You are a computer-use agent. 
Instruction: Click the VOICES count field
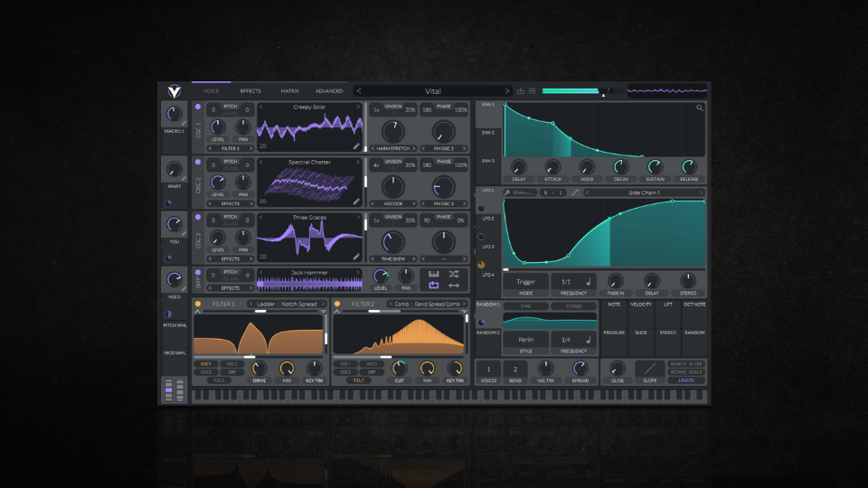click(x=488, y=369)
